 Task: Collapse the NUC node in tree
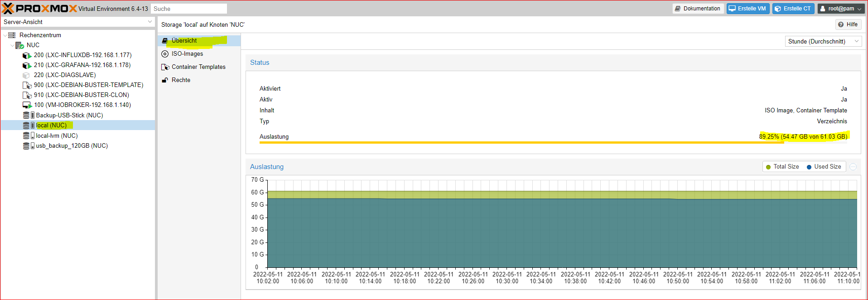(12, 45)
